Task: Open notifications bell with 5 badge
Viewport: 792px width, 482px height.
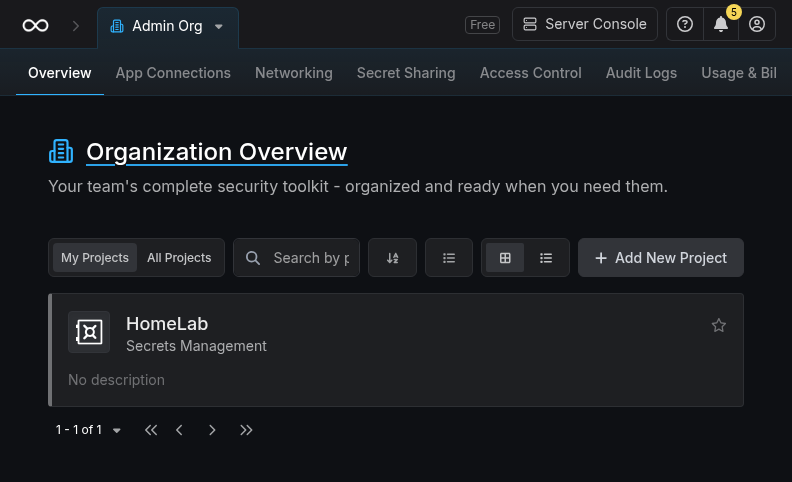Action: 721,24
